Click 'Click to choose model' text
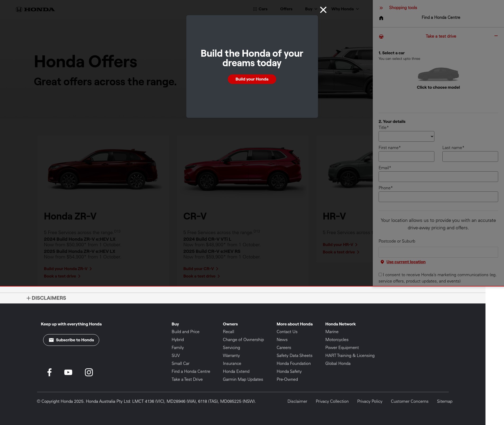The width and height of the screenshot is (504, 425). 438,87
